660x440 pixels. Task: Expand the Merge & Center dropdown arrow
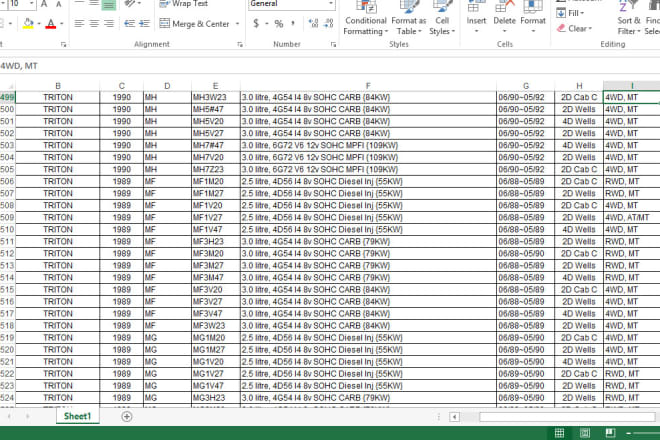pos(237,24)
